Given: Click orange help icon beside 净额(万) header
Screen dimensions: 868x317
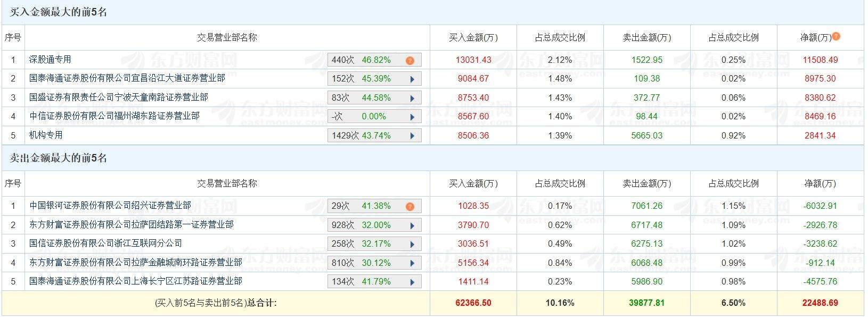Looking at the screenshot, I should coord(836,36).
